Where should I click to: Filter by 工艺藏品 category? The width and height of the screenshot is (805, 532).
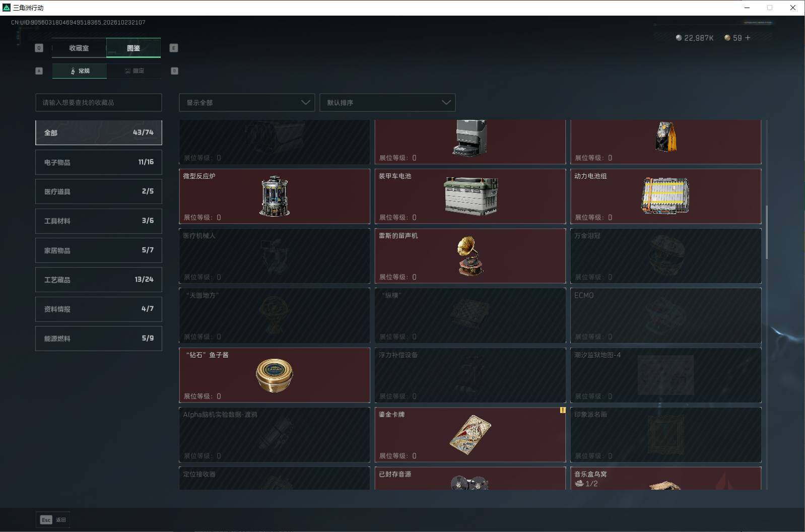click(99, 280)
